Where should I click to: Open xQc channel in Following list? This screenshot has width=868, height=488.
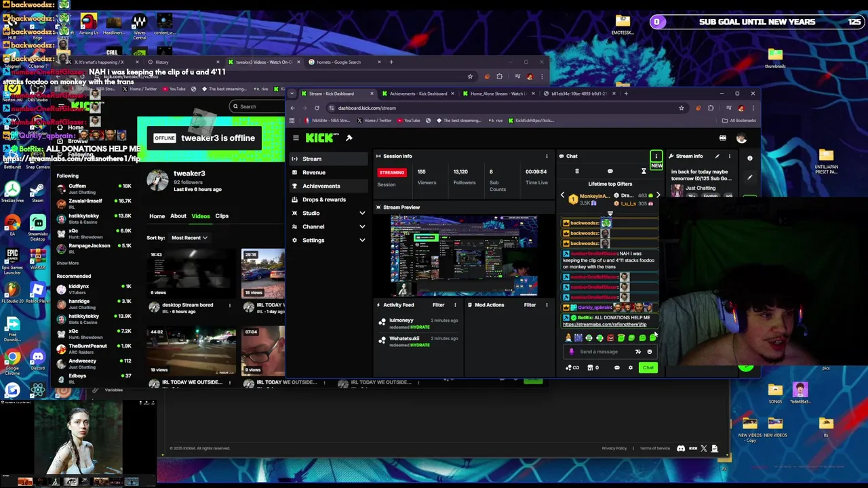tap(93, 233)
